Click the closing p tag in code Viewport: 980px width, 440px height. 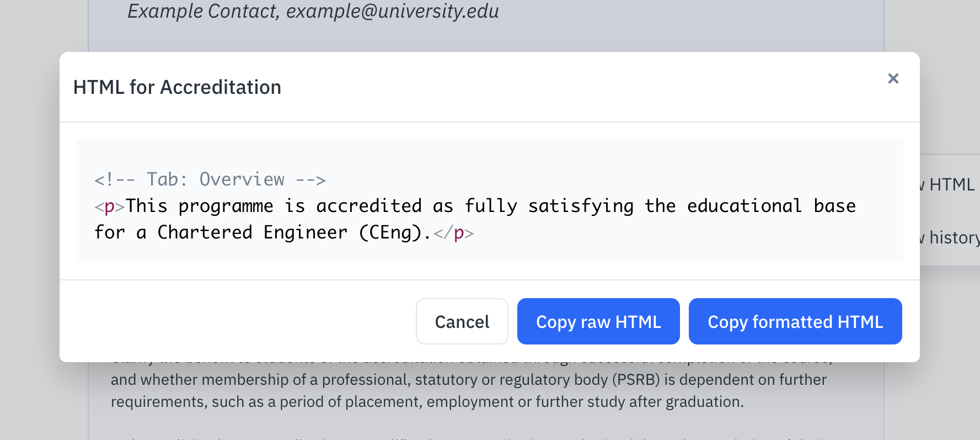point(454,233)
